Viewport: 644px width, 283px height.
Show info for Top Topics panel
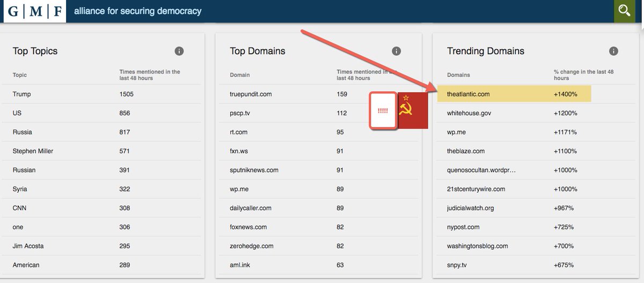pyautogui.click(x=179, y=51)
